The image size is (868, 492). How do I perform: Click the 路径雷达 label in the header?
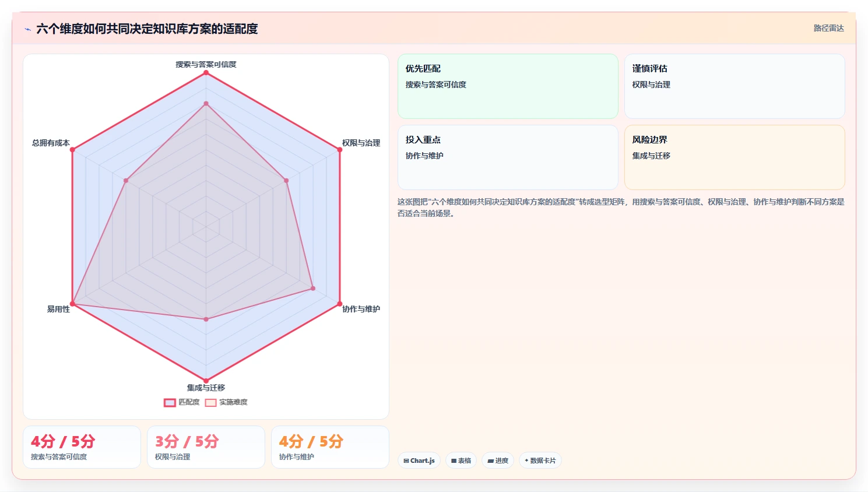[828, 28]
